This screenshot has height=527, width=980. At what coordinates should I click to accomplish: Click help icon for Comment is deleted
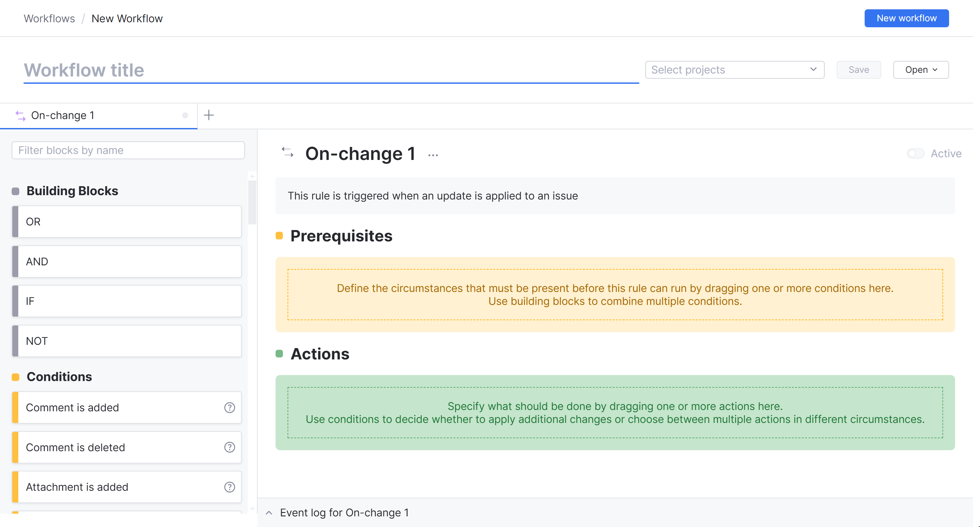coord(229,447)
